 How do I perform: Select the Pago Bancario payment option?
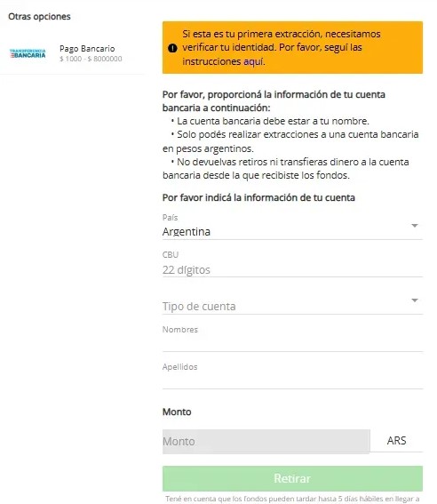[x=72, y=53]
